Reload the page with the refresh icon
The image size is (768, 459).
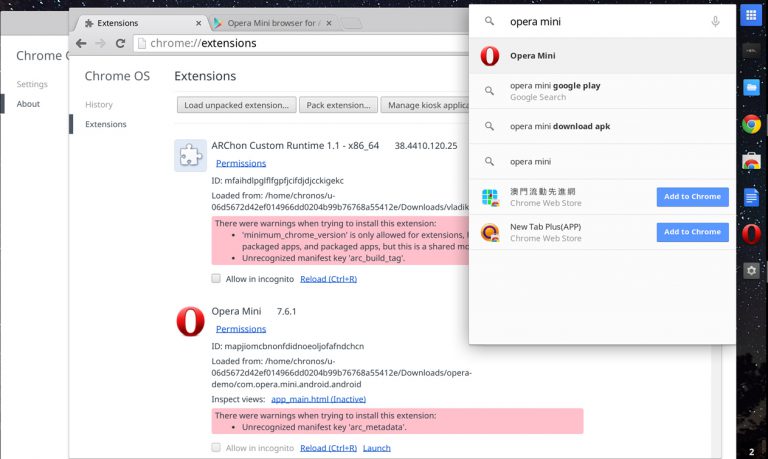[120, 43]
